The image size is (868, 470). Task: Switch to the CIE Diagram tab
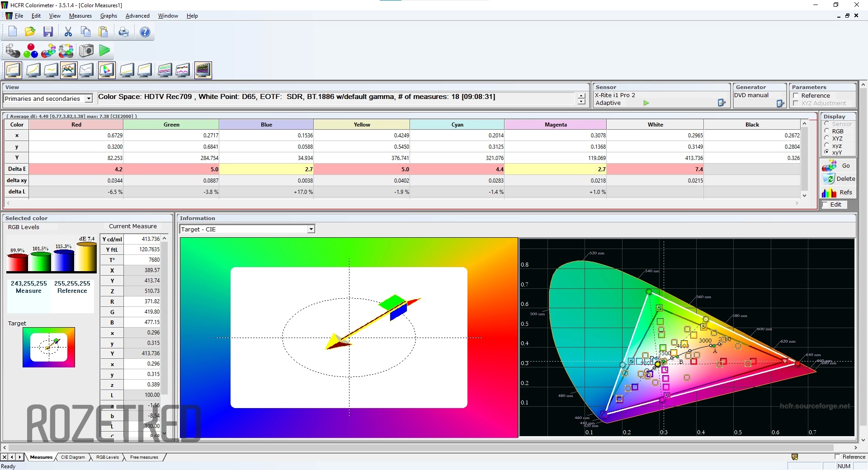click(73, 457)
